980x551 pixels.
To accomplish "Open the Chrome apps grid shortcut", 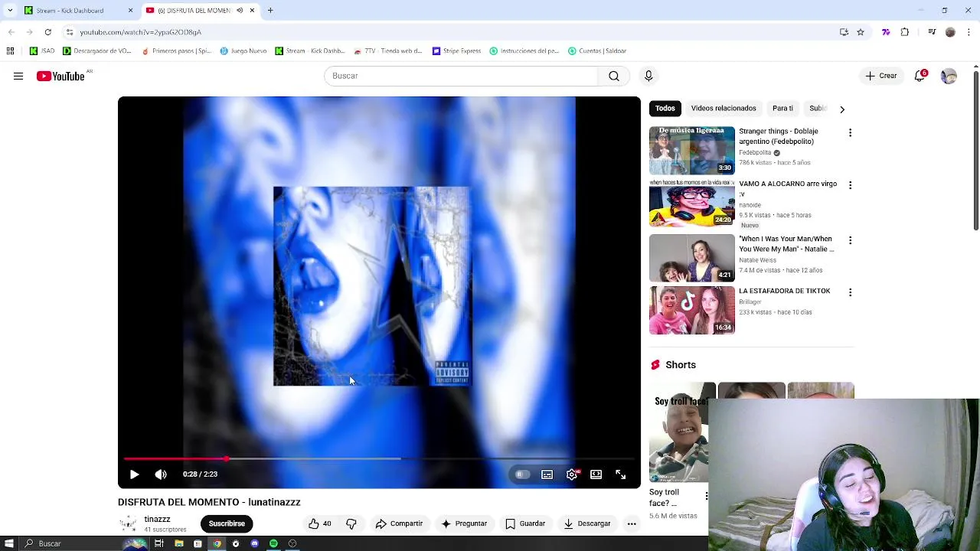I will 10,51.
